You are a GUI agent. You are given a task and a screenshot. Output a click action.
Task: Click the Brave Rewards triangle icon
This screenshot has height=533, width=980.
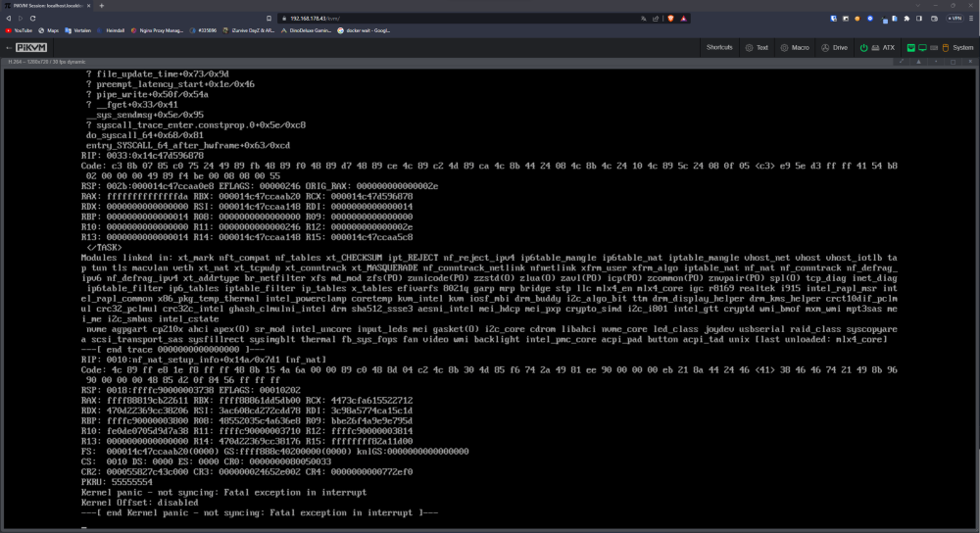[x=684, y=19]
